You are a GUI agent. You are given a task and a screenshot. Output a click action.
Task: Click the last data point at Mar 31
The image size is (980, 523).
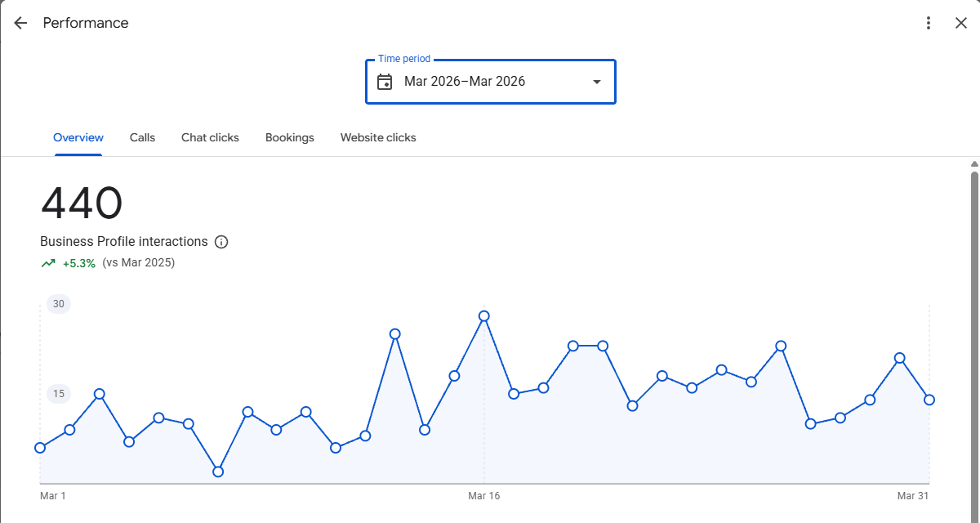pos(929,400)
